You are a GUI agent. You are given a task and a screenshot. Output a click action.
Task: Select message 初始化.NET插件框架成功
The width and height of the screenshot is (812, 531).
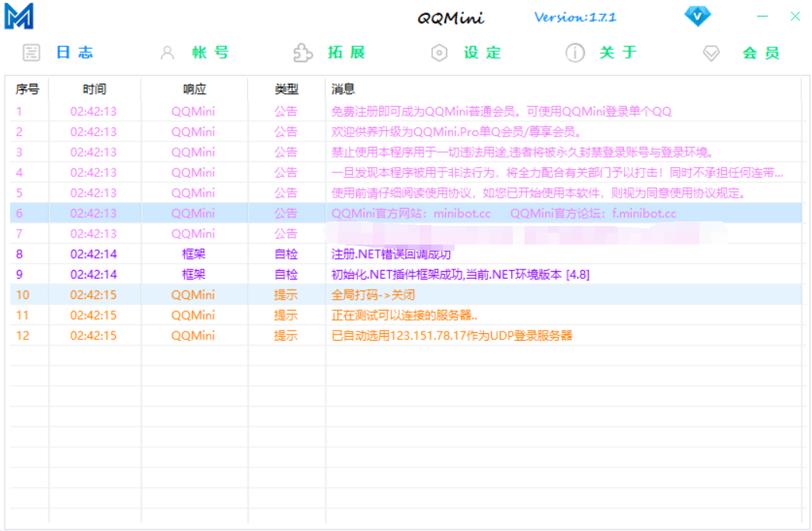[x=460, y=274]
